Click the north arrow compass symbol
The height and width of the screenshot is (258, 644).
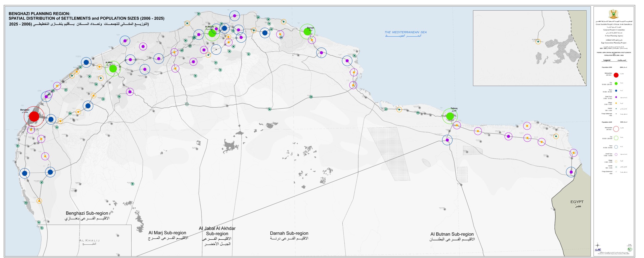point(598,245)
